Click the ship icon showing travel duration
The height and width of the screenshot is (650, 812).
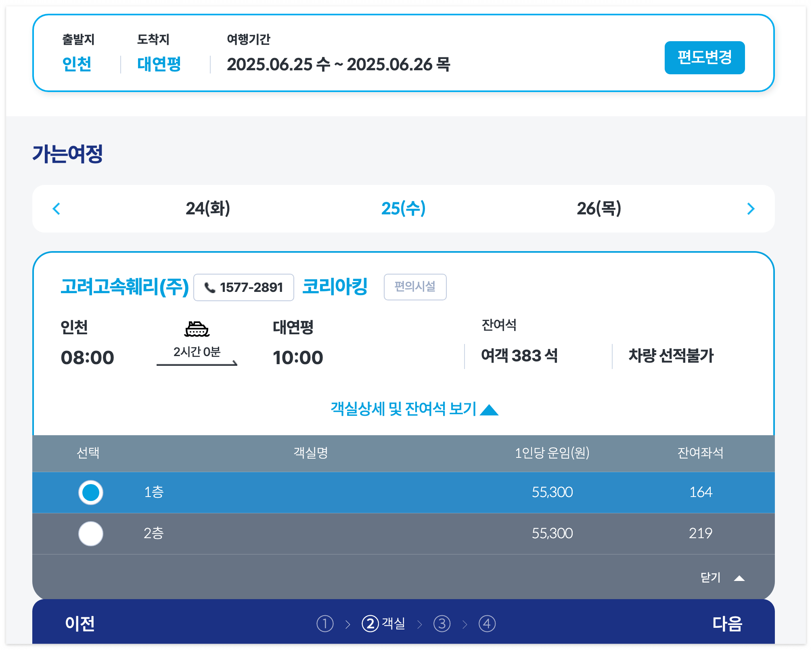(x=197, y=329)
